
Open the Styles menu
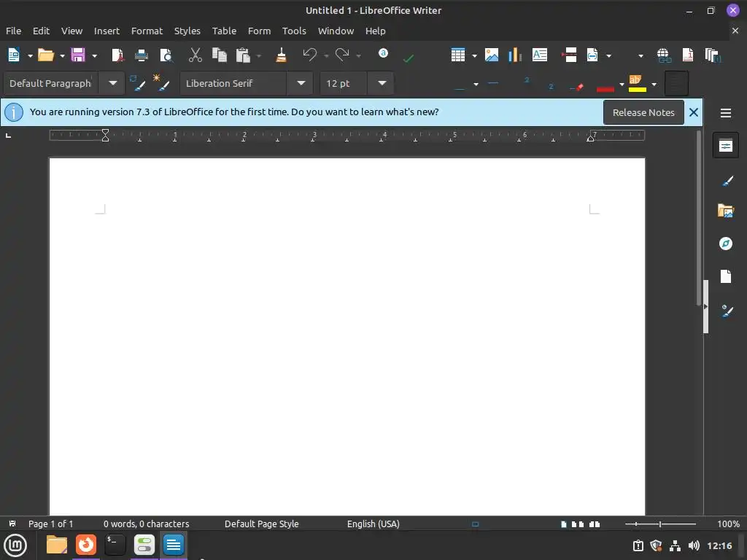tap(187, 31)
